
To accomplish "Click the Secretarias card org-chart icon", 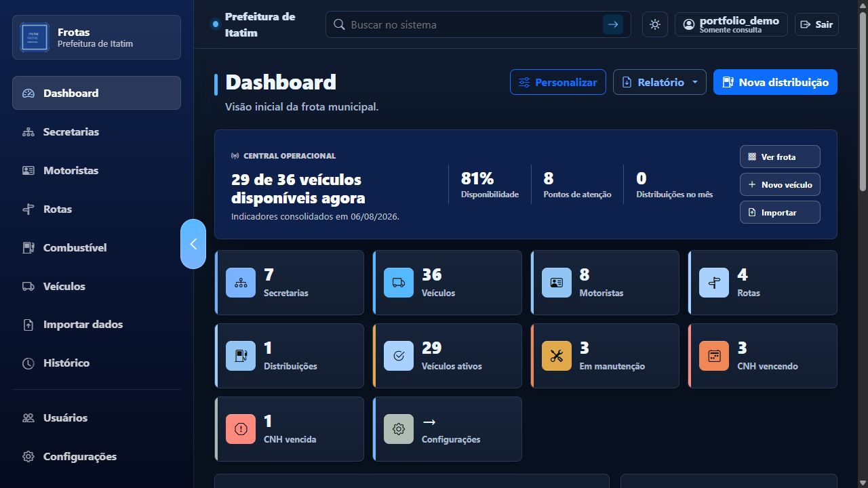I will coord(241,283).
